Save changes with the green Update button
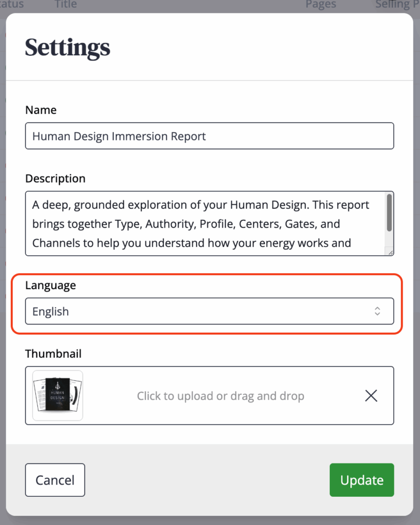The height and width of the screenshot is (525, 420). (362, 480)
